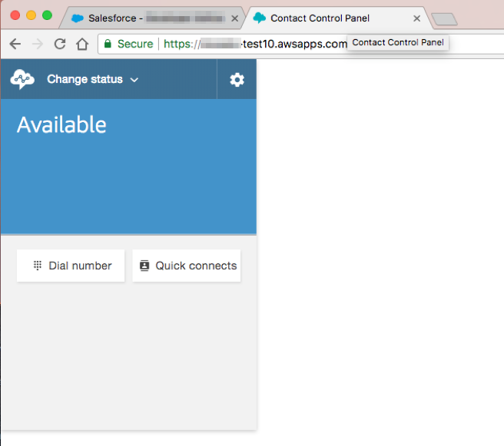Go to the browser home page
Screen dimensions: 504x446
click(x=82, y=44)
